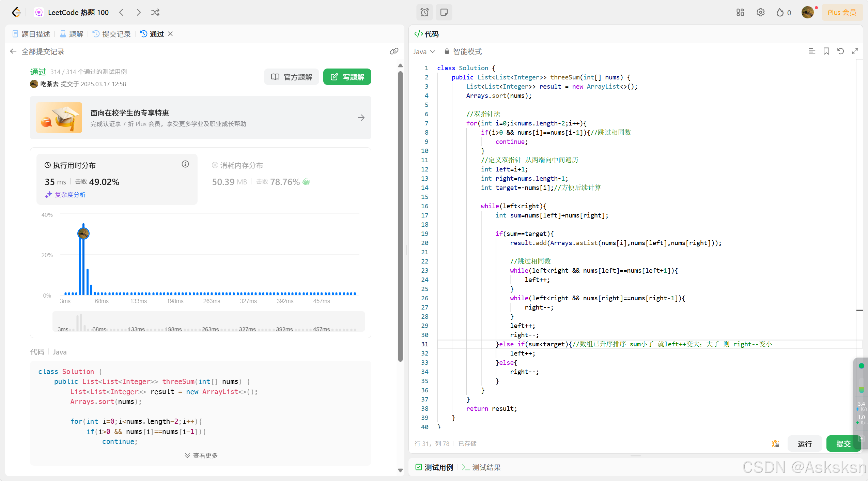
Task: Click the shuffle random problem icon
Action: [155, 12]
